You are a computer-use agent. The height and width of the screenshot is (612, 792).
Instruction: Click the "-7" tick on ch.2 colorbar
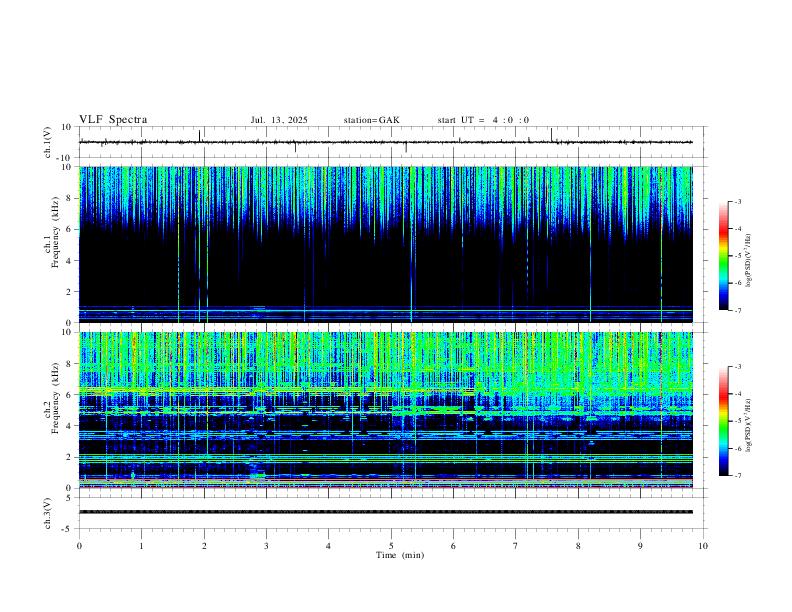(737, 475)
